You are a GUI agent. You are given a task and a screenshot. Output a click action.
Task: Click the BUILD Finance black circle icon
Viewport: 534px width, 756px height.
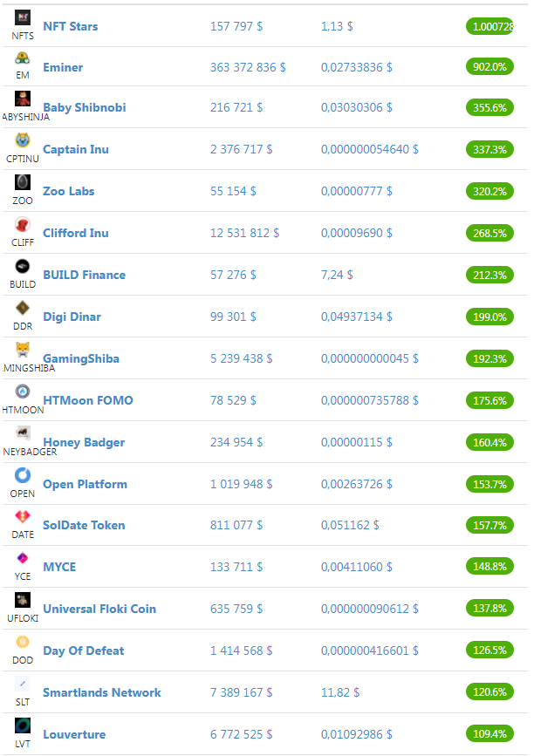click(x=23, y=266)
